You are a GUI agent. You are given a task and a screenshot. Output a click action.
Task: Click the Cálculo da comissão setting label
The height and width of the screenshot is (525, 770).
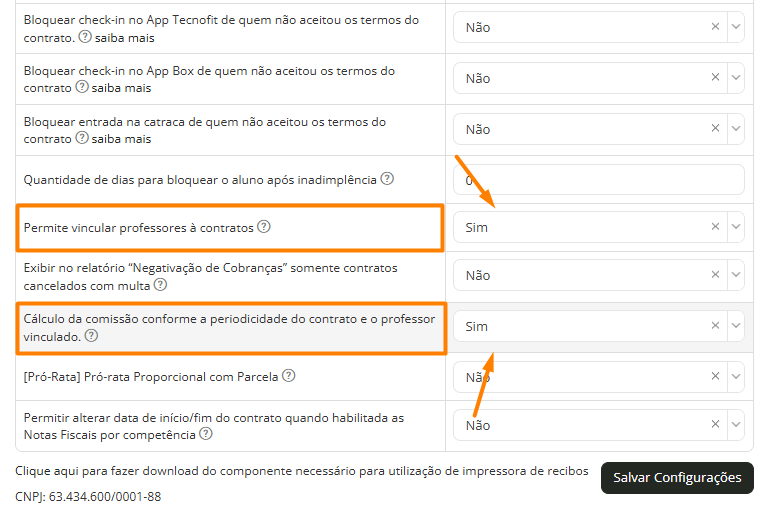229,328
